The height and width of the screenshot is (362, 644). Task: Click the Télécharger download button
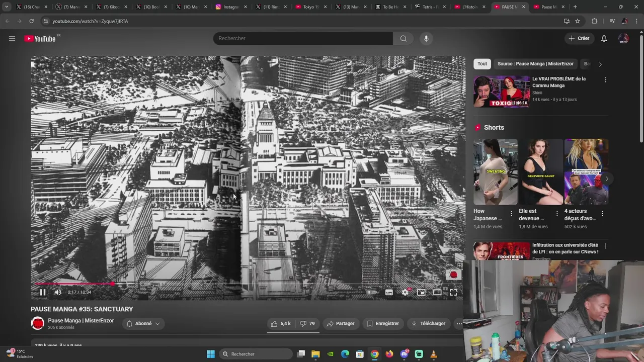[428, 324]
